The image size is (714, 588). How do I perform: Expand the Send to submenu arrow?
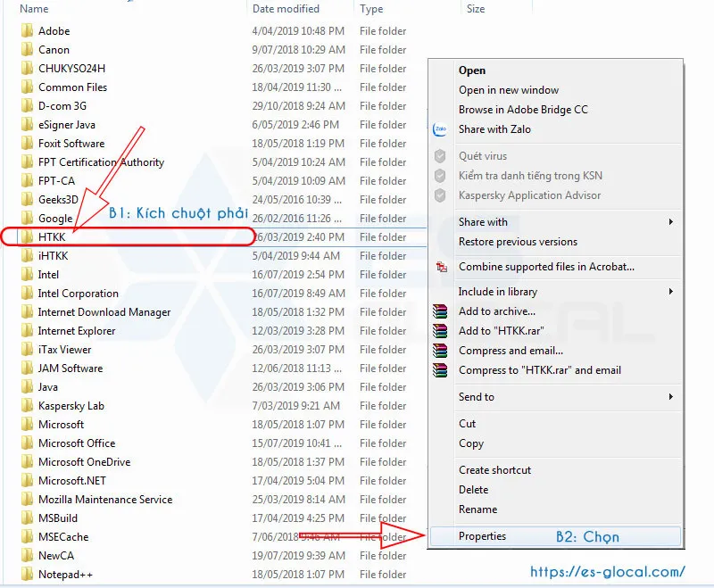point(670,397)
